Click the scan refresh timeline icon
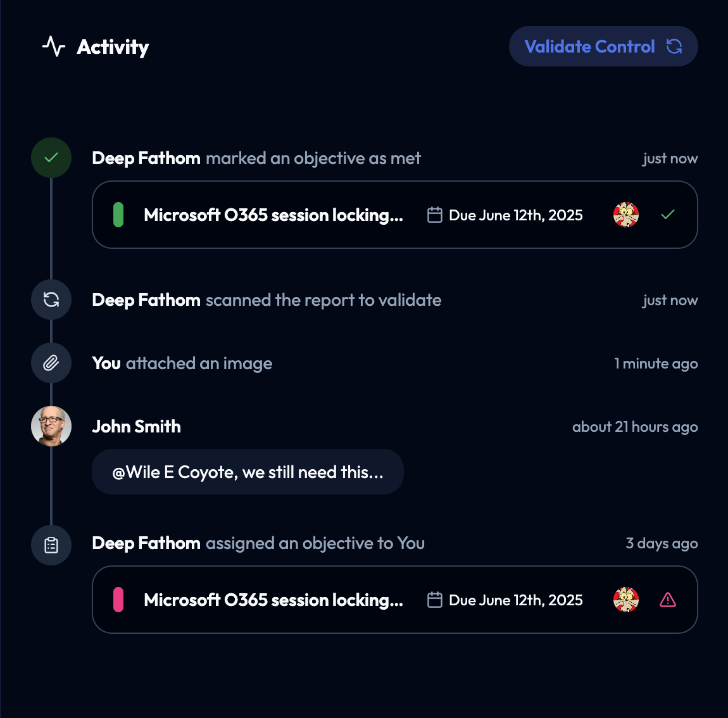 point(51,299)
